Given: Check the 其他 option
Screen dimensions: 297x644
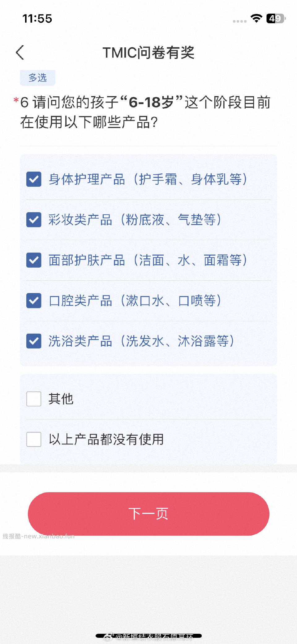Looking at the screenshot, I should (34, 400).
